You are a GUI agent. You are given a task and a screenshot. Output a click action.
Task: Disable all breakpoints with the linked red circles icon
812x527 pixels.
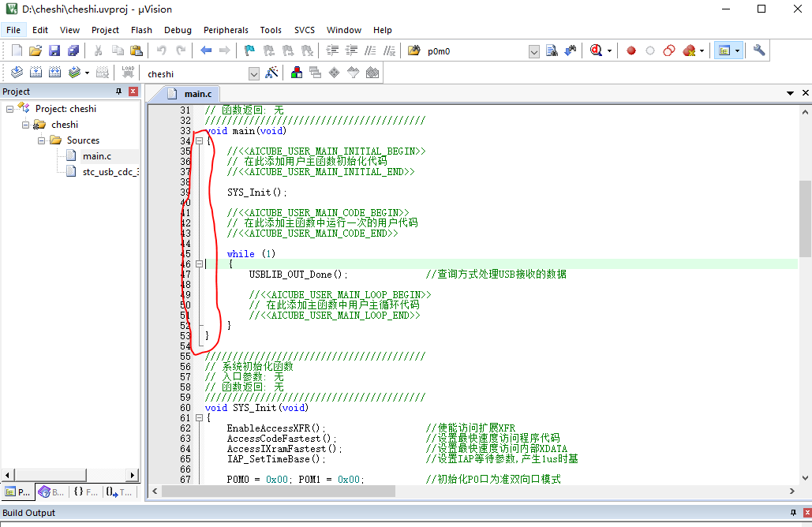pyautogui.click(x=669, y=50)
